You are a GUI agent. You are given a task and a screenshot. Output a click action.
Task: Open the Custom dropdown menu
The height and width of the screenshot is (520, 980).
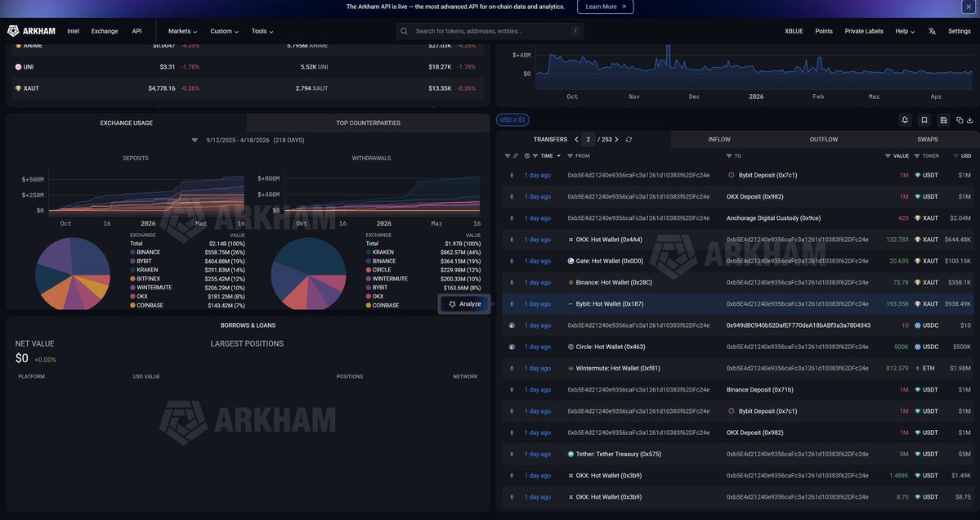[225, 31]
